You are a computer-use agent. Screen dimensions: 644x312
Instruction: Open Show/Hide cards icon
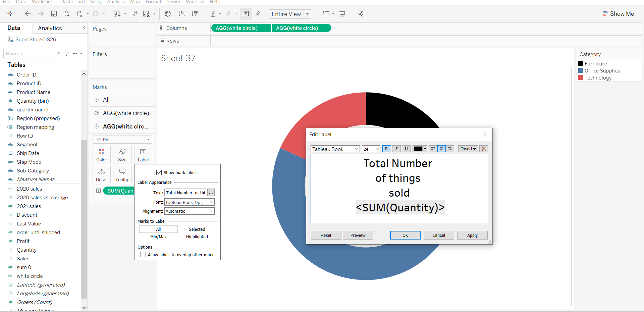point(326,14)
